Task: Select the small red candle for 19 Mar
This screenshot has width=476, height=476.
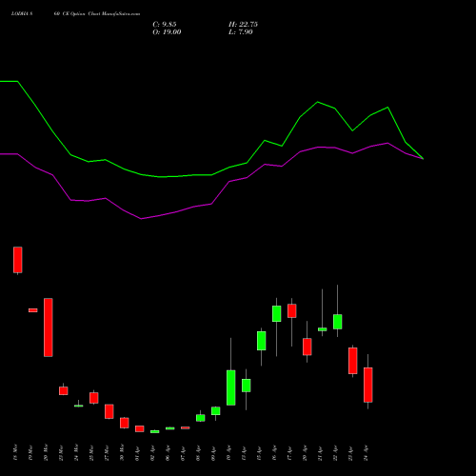Action: pos(33,310)
